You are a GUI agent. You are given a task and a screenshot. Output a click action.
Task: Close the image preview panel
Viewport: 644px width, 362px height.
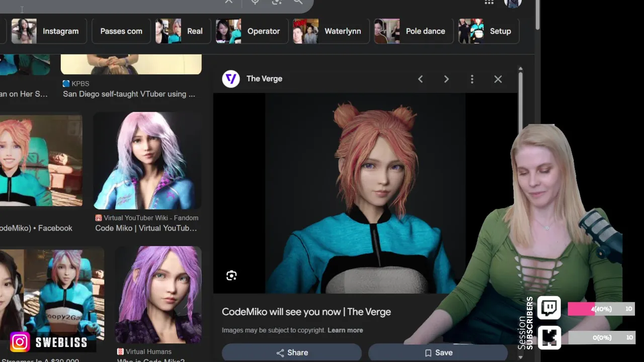click(498, 79)
